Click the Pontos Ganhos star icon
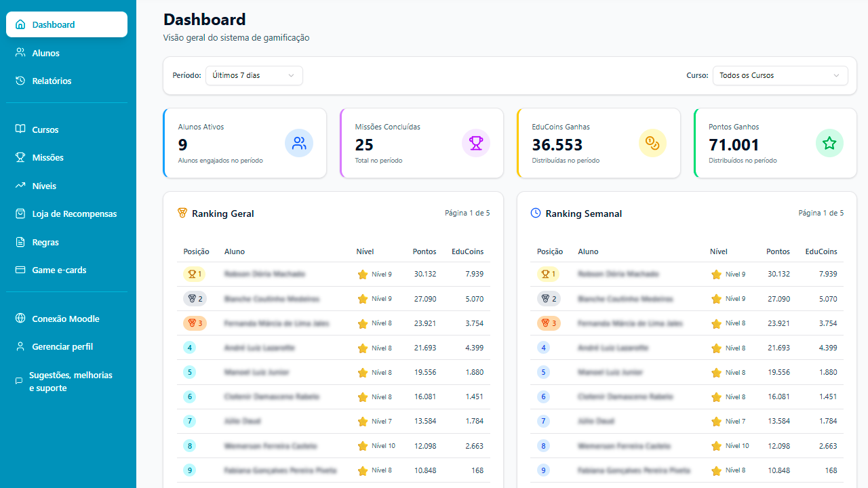The height and width of the screenshot is (488, 868). click(829, 143)
